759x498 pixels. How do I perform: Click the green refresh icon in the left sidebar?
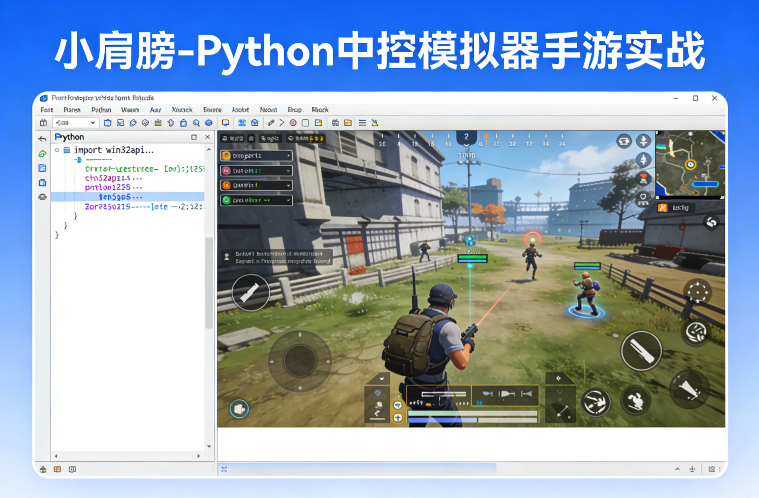43,153
